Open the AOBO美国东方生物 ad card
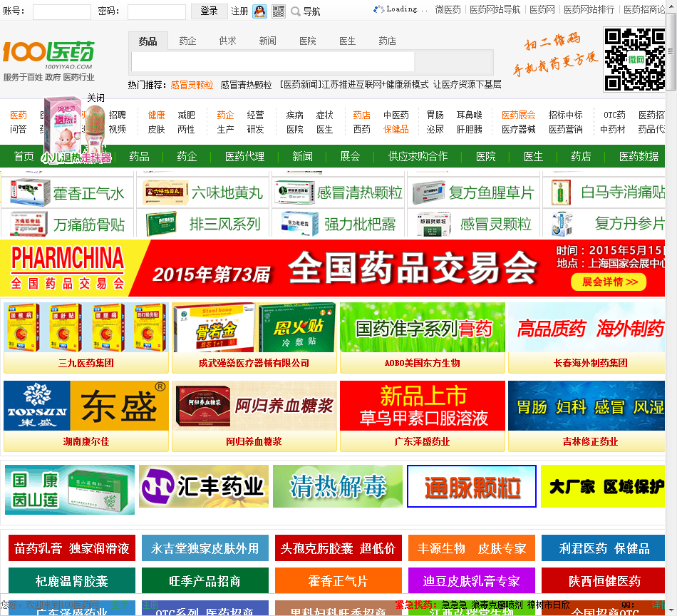 point(423,337)
